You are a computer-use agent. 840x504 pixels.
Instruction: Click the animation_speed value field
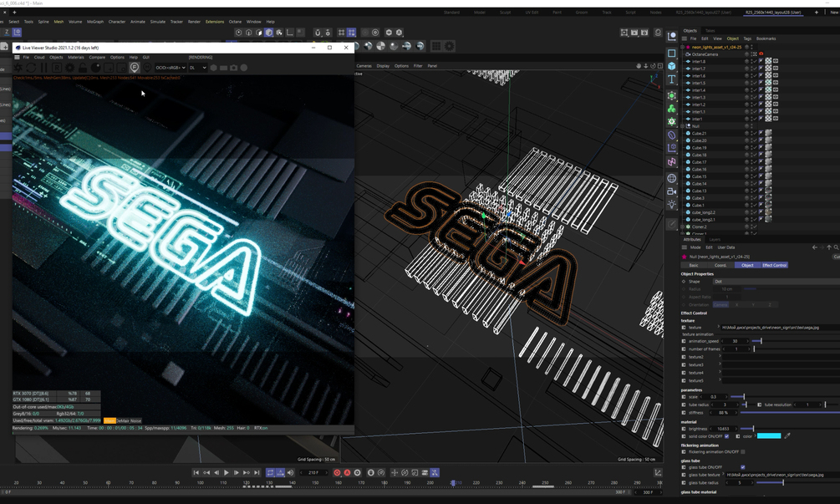tap(735, 341)
